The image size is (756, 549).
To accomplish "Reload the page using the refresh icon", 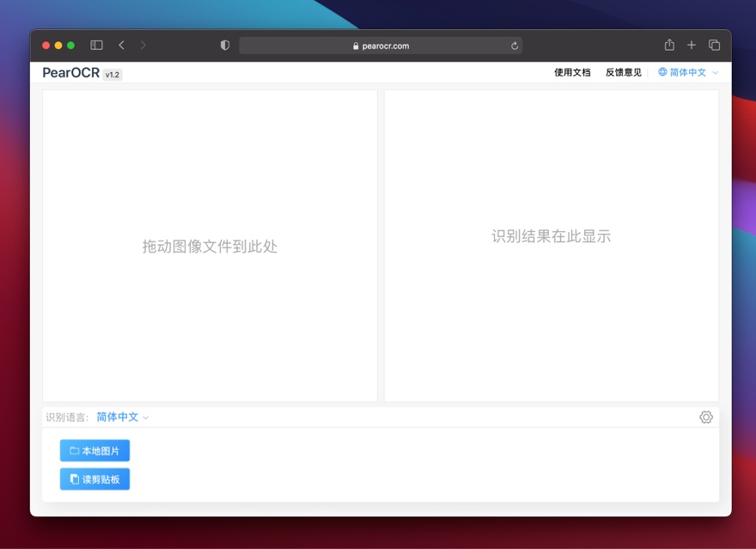I will point(514,45).
